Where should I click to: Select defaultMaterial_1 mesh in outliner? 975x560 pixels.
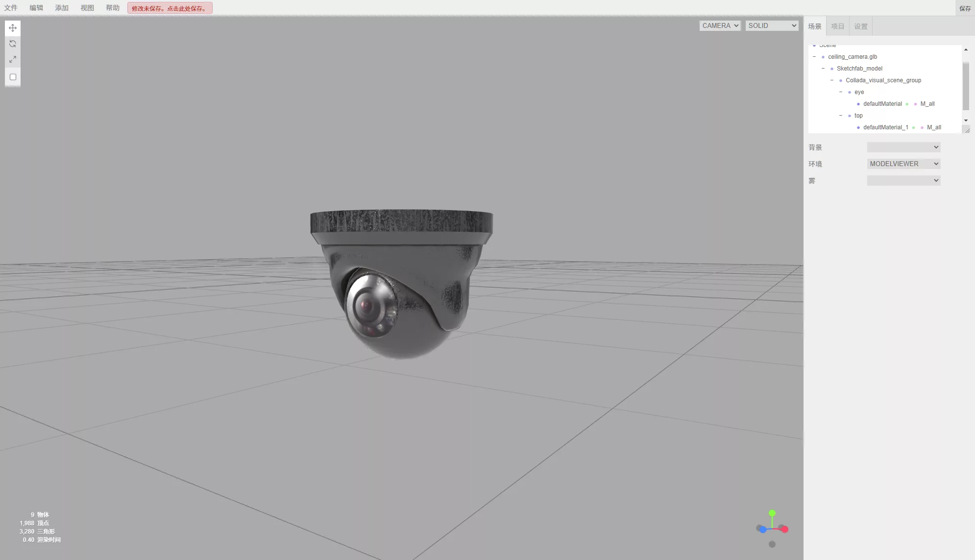coord(885,127)
